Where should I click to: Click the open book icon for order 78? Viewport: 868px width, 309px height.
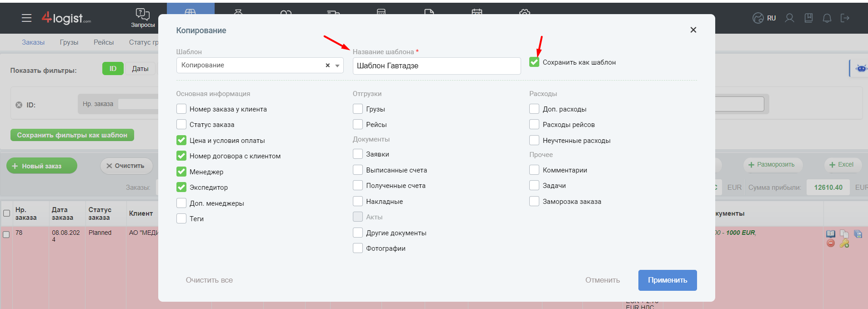click(831, 234)
